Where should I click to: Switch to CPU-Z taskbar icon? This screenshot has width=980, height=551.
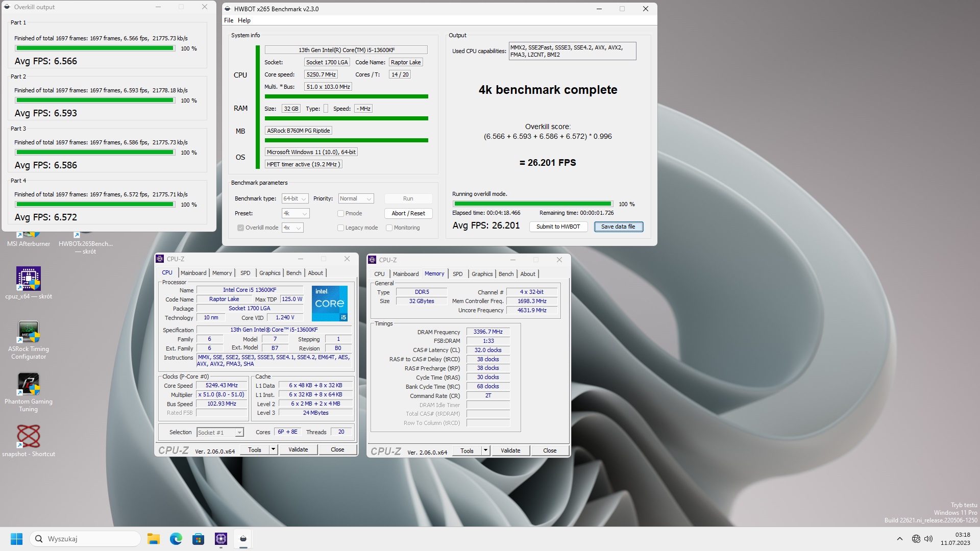point(221,539)
